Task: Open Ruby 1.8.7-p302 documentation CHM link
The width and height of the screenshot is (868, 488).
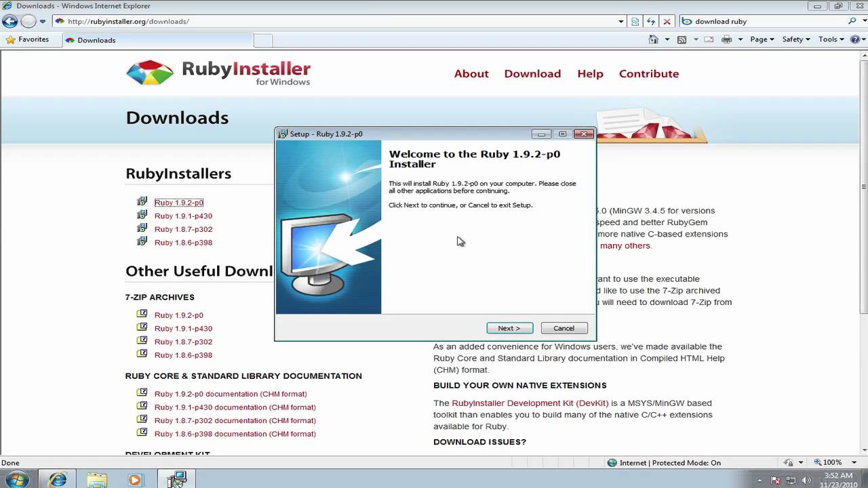Action: click(235, 421)
